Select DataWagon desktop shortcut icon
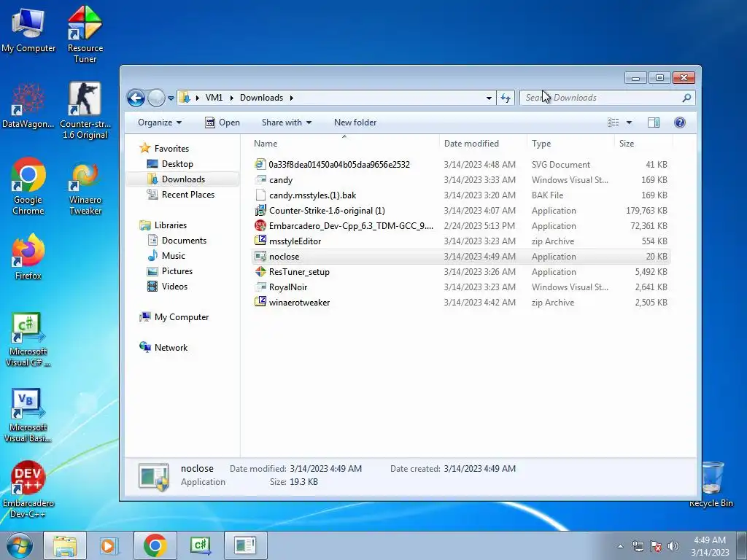The height and width of the screenshot is (560, 747). (28, 106)
